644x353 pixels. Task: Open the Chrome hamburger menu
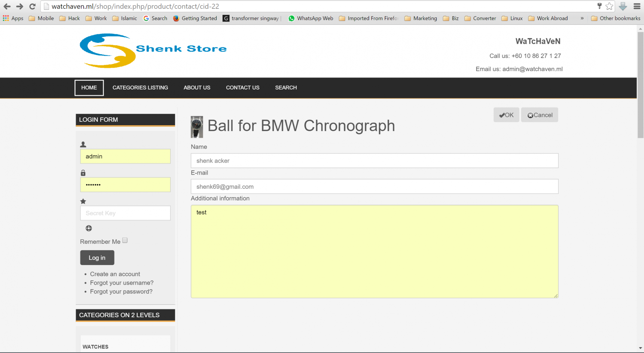(637, 6)
